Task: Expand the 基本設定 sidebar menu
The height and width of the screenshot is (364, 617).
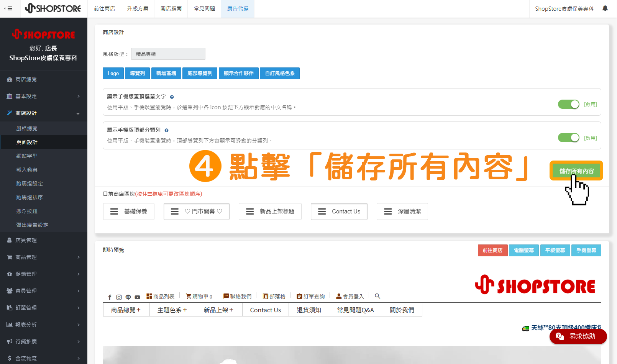Action: (44, 96)
